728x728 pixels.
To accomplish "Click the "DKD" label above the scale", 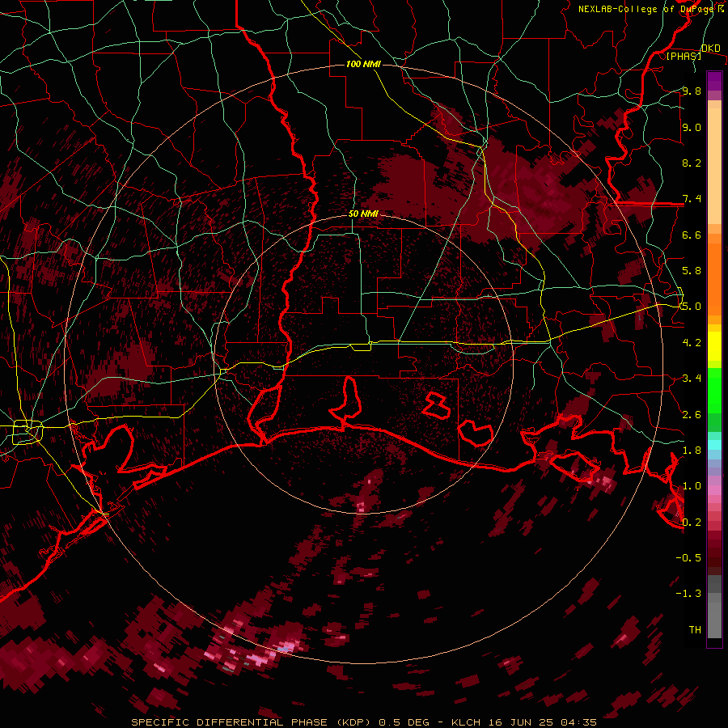I will [710, 48].
